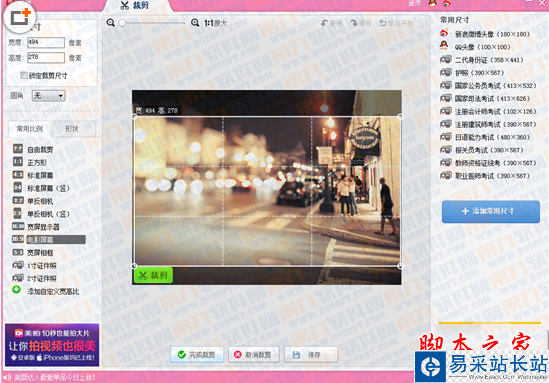Select the 新浪微博头像 size preset
The width and height of the screenshot is (549, 383).
[x=485, y=34]
